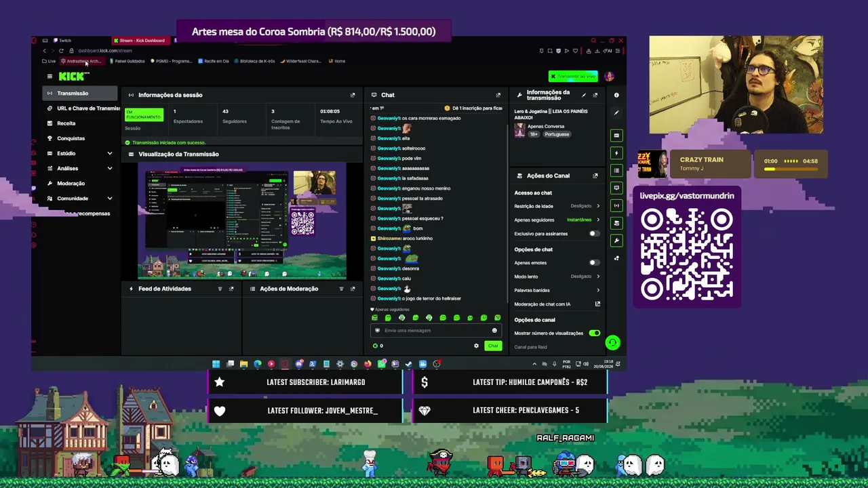Show hidden system tray icons
The height and width of the screenshot is (488, 868).
[x=534, y=364]
